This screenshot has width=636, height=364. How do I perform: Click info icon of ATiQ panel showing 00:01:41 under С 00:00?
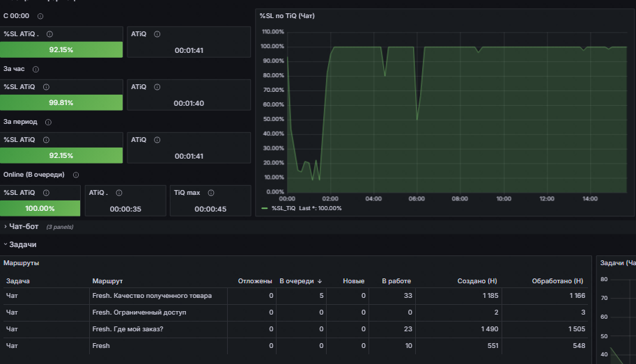[157, 34]
